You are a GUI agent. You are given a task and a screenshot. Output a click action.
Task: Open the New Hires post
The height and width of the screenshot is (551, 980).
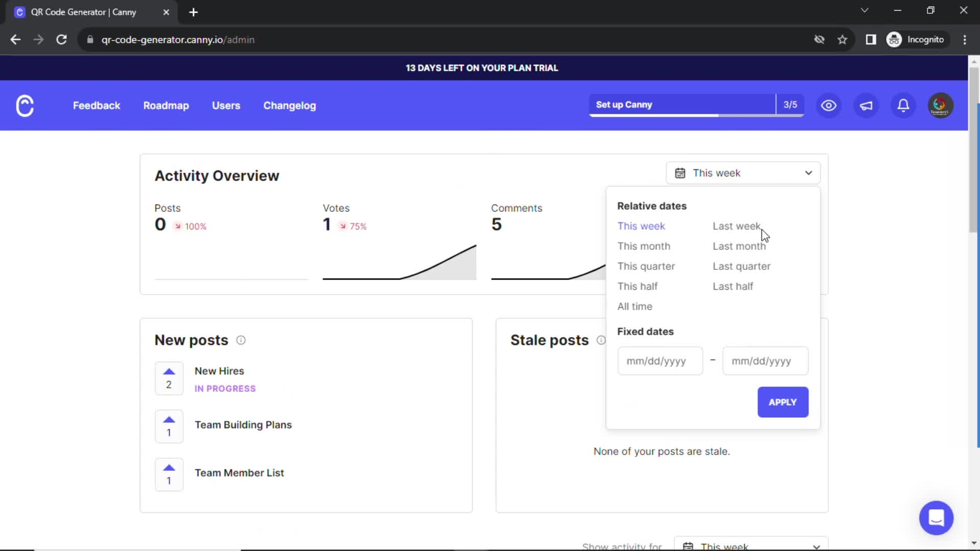click(219, 371)
